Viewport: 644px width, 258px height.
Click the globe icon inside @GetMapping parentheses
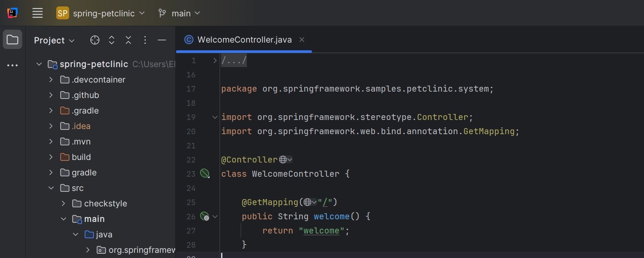pos(307,202)
